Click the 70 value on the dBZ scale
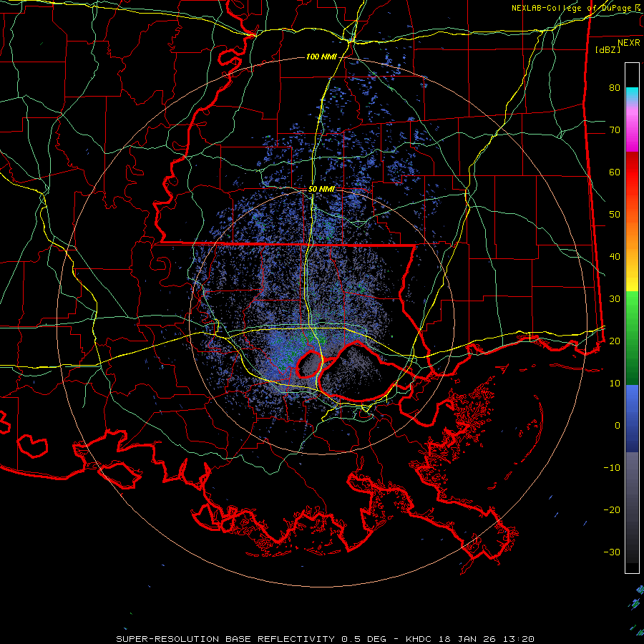The image size is (644, 644). point(615,130)
